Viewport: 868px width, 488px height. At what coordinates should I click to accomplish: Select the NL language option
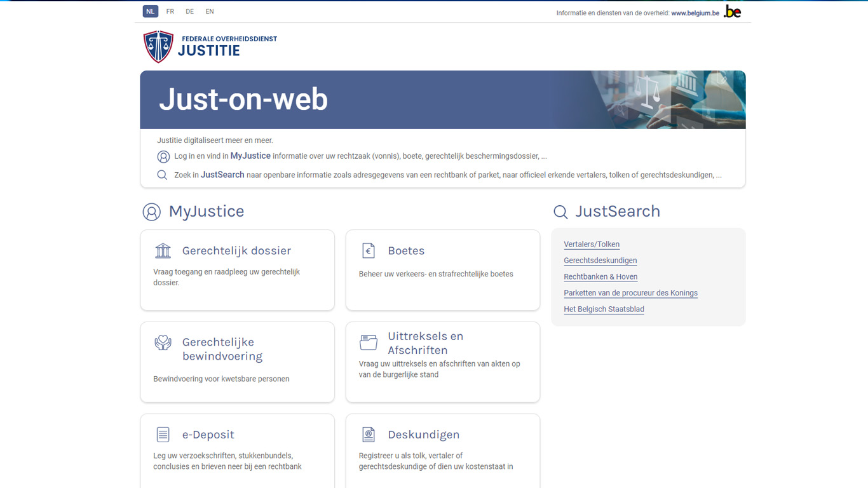(151, 11)
